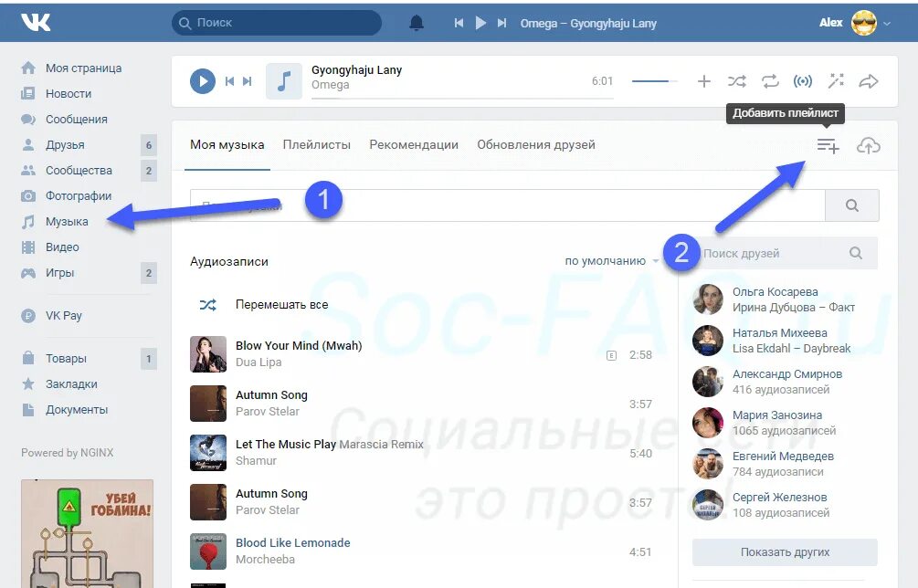Click the Документы file icon
918x588 pixels.
pos(28,410)
